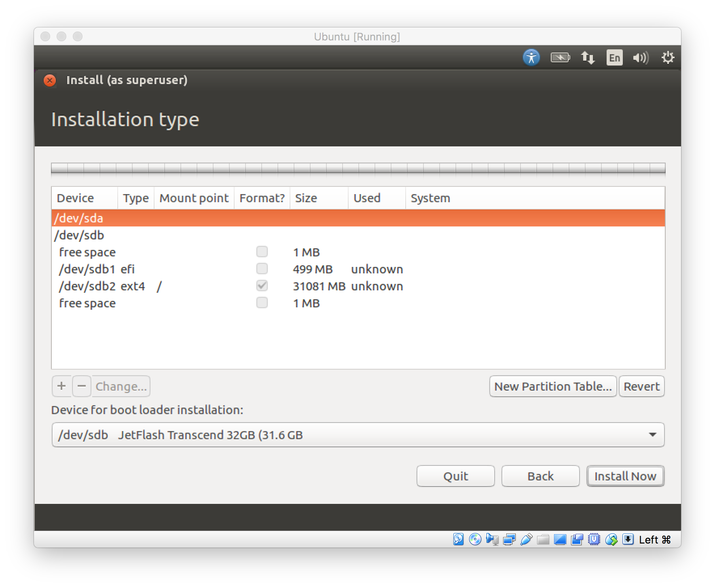715x588 pixels.
Task: Open the battery indicator in the top panel
Action: tap(560, 57)
